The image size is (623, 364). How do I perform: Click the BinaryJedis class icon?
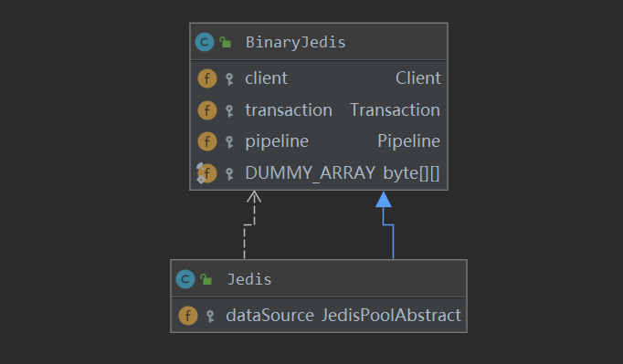(205, 42)
